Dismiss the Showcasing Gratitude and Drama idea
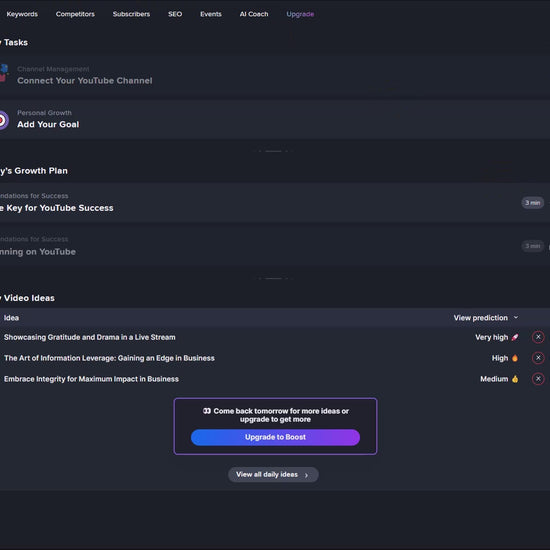Image resolution: width=550 pixels, height=550 pixels. pyautogui.click(x=538, y=337)
